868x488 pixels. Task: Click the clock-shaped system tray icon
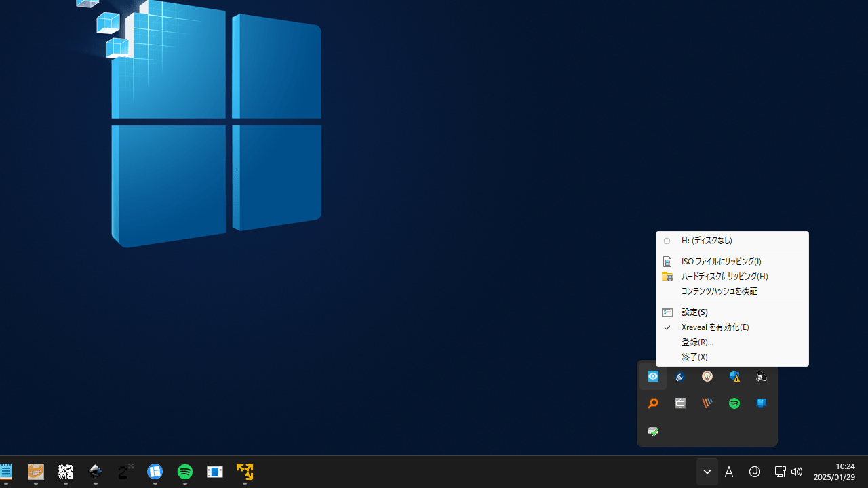pyautogui.click(x=755, y=472)
